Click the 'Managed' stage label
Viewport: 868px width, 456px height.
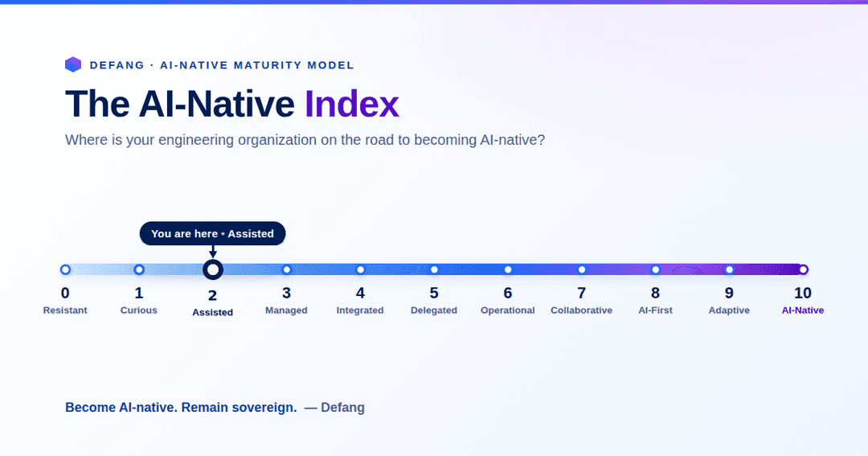(286, 310)
